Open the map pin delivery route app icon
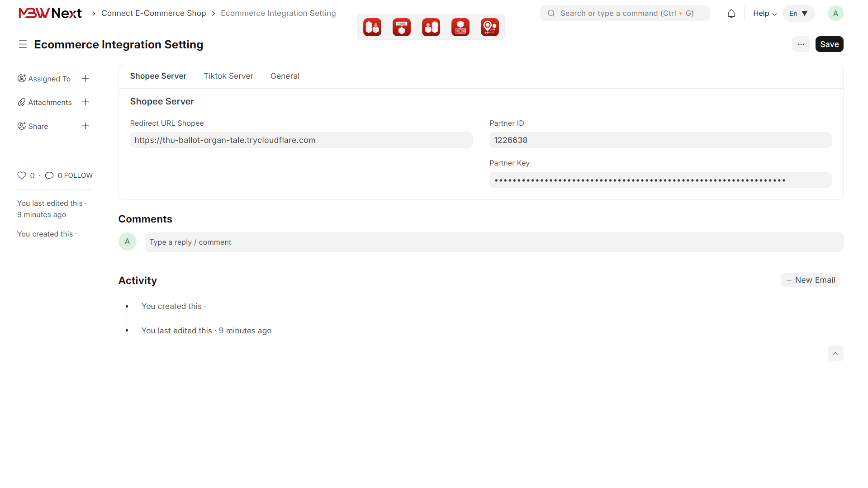 (x=489, y=27)
